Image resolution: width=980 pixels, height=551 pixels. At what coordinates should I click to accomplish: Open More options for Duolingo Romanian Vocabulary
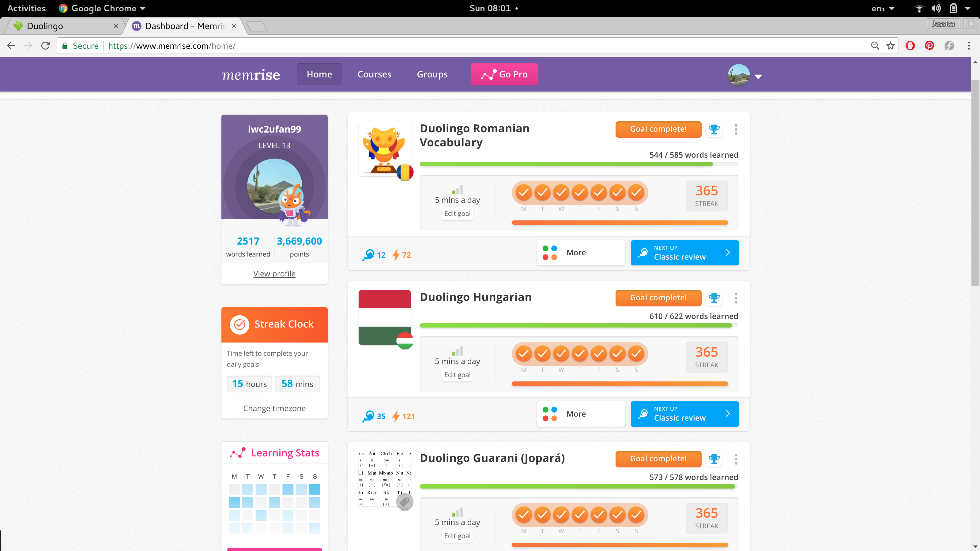(581, 253)
